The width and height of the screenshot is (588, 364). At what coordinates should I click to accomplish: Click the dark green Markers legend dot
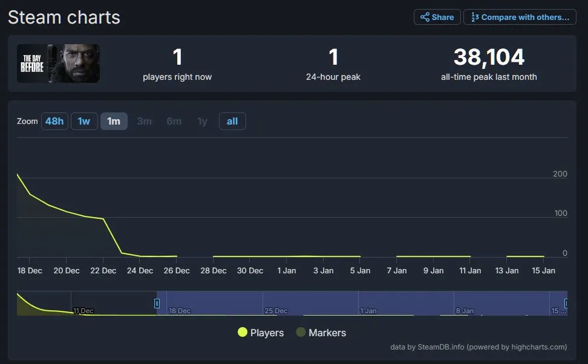click(x=301, y=332)
